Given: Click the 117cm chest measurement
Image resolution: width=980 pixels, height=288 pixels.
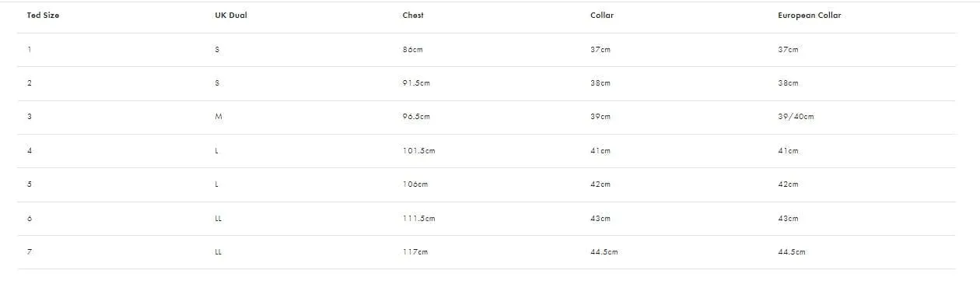Looking at the screenshot, I should 415,252.
